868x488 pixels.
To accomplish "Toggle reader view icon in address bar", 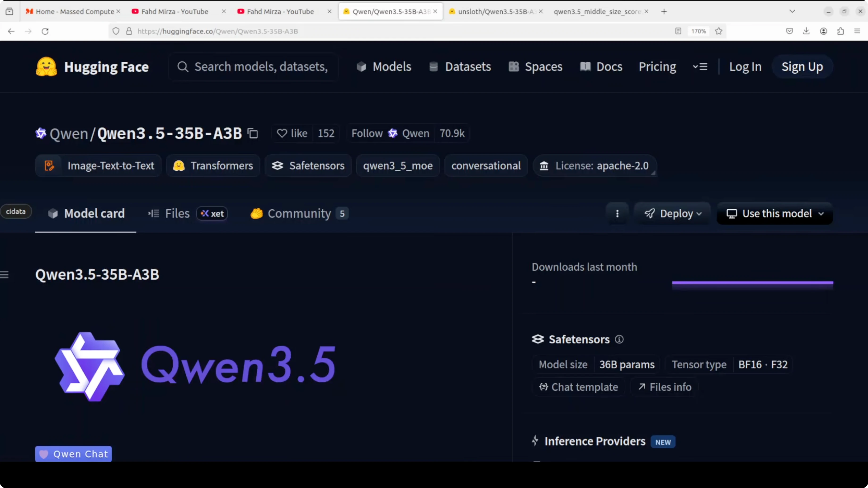I will (x=678, y=31).
